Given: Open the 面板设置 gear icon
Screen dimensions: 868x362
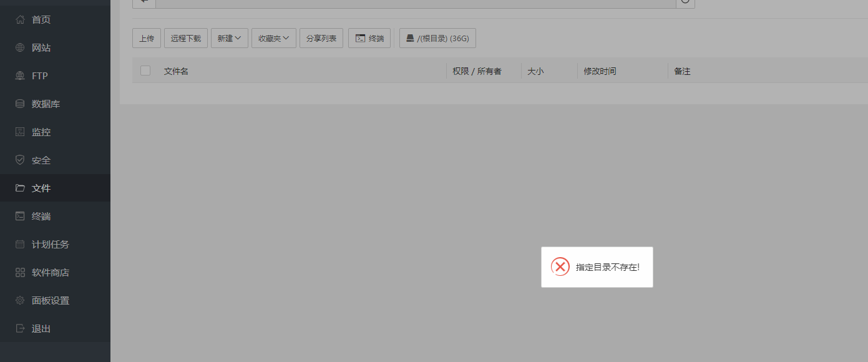Looking at the screenshot, I should click(x=20, y=300).
